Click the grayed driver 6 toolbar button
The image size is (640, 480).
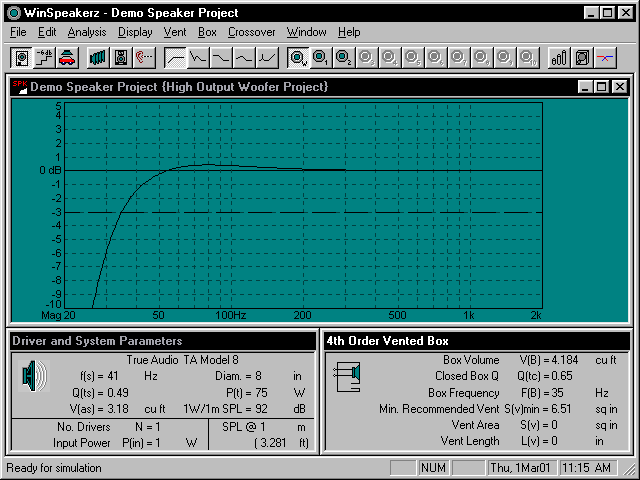pos(436,58)
